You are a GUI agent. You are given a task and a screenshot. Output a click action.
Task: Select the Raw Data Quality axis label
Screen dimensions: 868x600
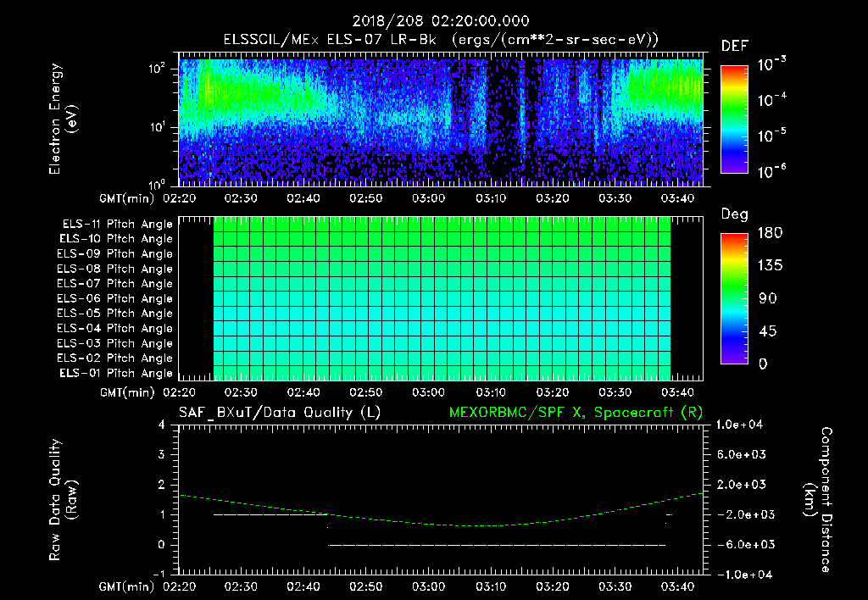[63, 500]
